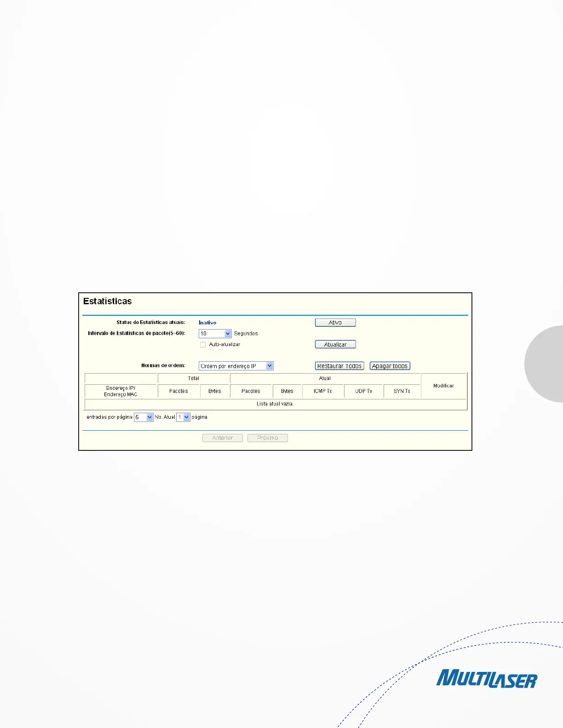Open entradas por página dropdown
Viewport: 563px width, 728px height.
click(144, 417)
